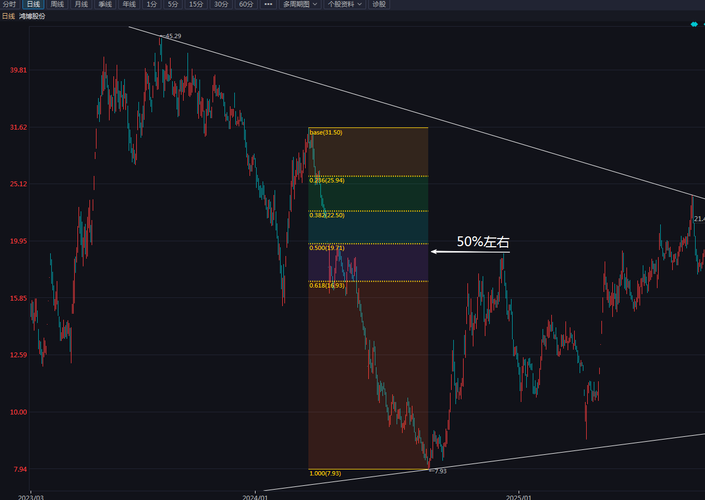This screenshot has width=705, height=500.
Task: Click the 10.00 price axis label
Action: (18, 412)
